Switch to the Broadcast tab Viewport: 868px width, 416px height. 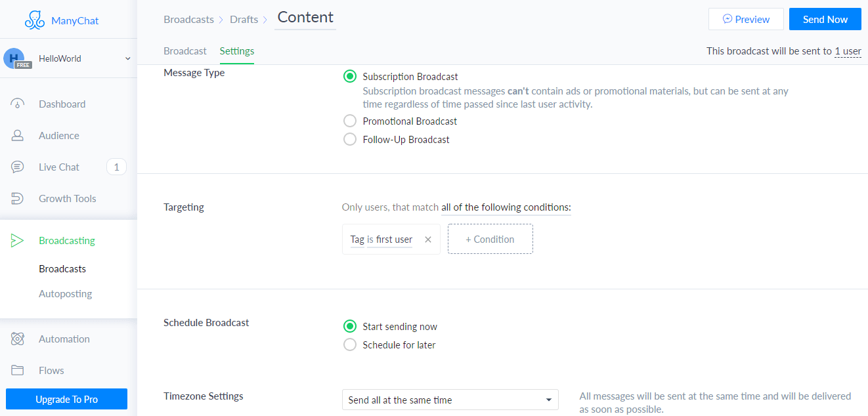(x=185, y=51)
